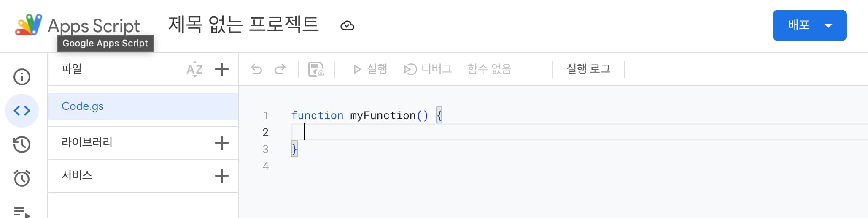Select the Code.gs file
The width and height of the screenshot is (868, 218).
click(143, 106)
